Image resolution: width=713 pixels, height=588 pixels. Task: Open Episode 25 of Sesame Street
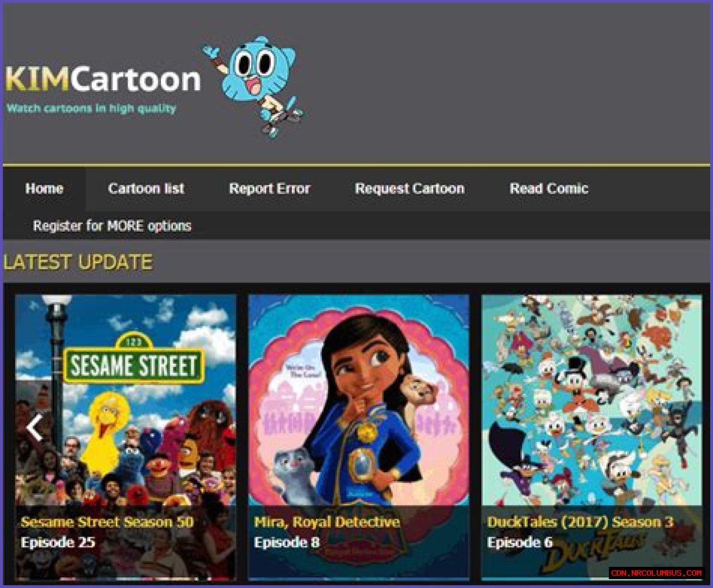pos(58,542)
